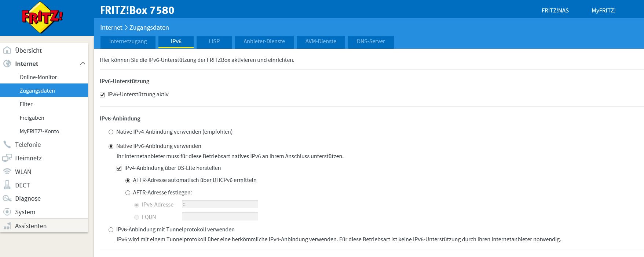Click the Übersicht home icon

click(7, 50)
